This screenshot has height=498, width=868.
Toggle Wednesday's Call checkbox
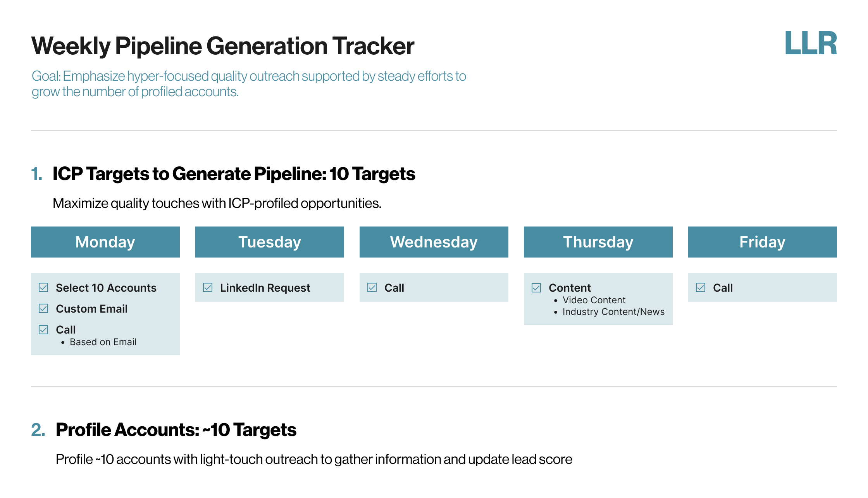coord(372,287)
